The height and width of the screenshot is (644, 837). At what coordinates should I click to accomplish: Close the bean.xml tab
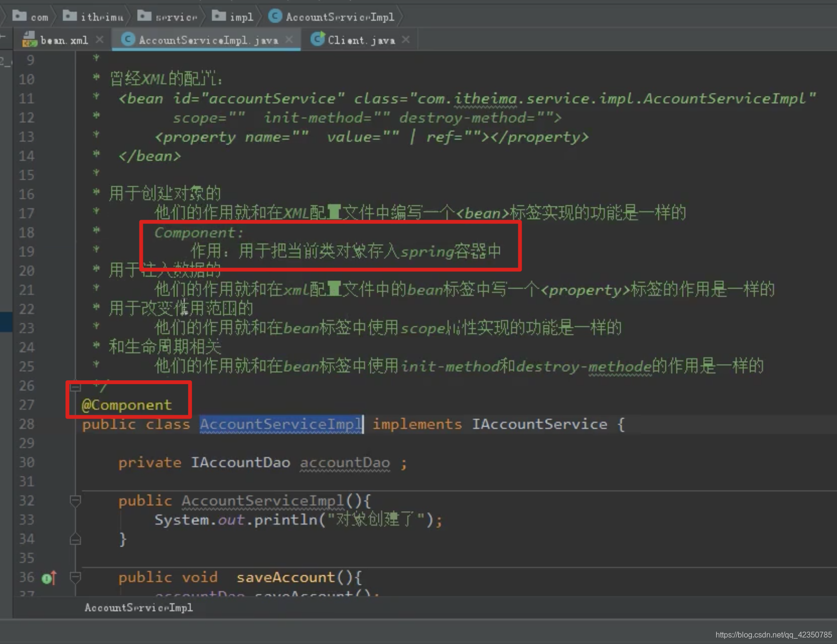[x=99, y=40]
